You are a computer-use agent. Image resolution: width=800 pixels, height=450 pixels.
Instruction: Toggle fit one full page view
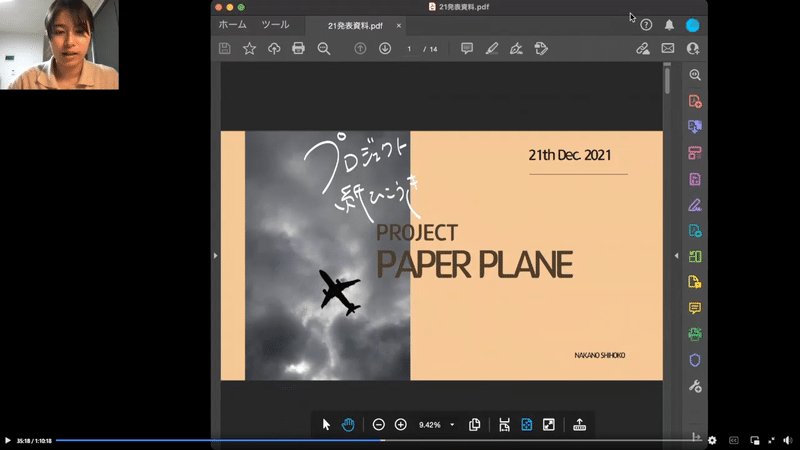click(x=527, y=424)
